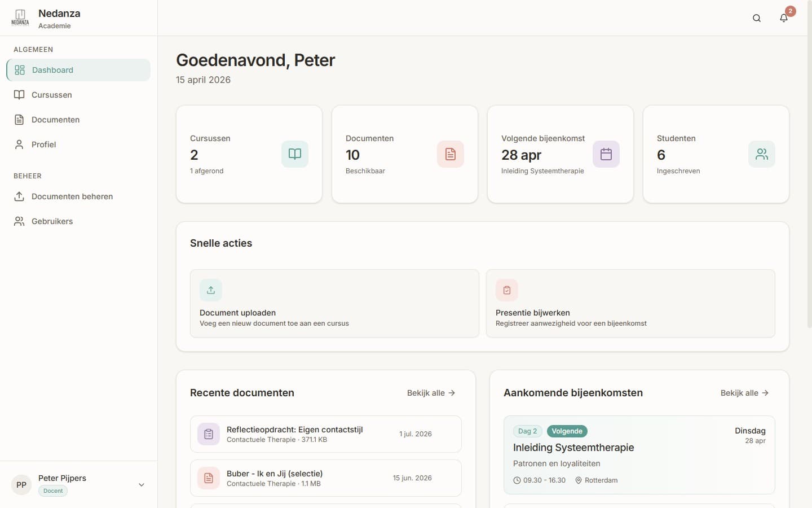The height and width of the screenshot is (508, 812).
Task: Click the Docent role badge
Action: [53, 491]
